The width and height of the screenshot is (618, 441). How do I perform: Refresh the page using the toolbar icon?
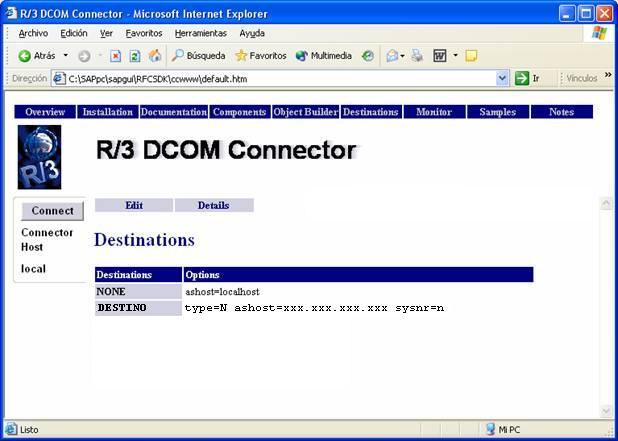pos(135,56)
